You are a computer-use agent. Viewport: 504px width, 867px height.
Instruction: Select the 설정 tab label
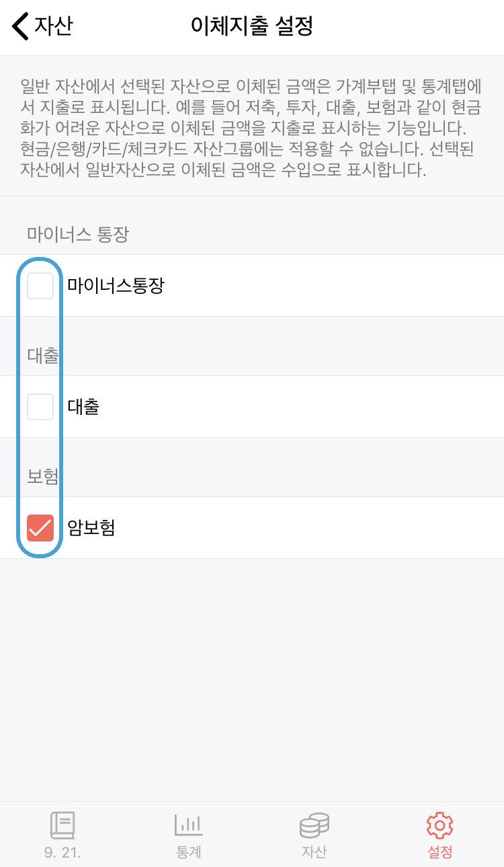(440, 852)
